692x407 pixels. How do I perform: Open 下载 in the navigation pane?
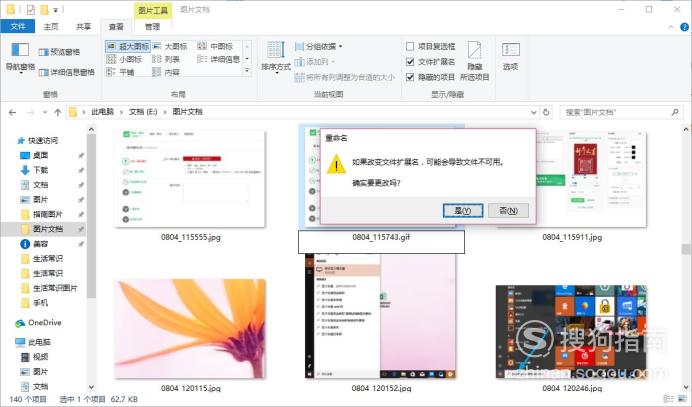click(x=34, y=170)
